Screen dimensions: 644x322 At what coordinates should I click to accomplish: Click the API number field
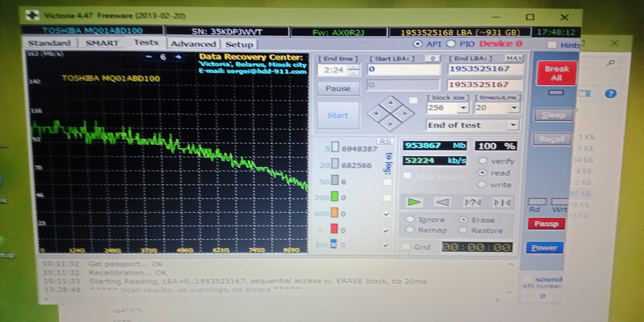click(x=542, y=296)
